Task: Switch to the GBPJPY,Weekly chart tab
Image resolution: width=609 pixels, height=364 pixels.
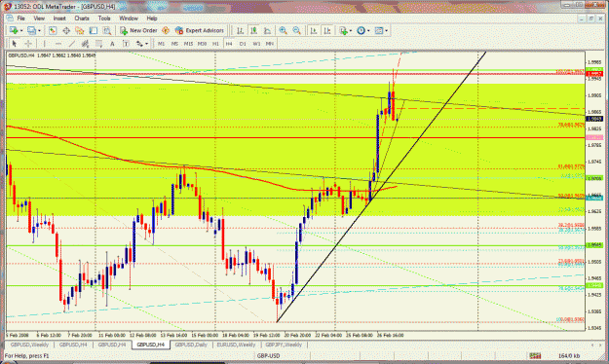Action: coord(284,345)
